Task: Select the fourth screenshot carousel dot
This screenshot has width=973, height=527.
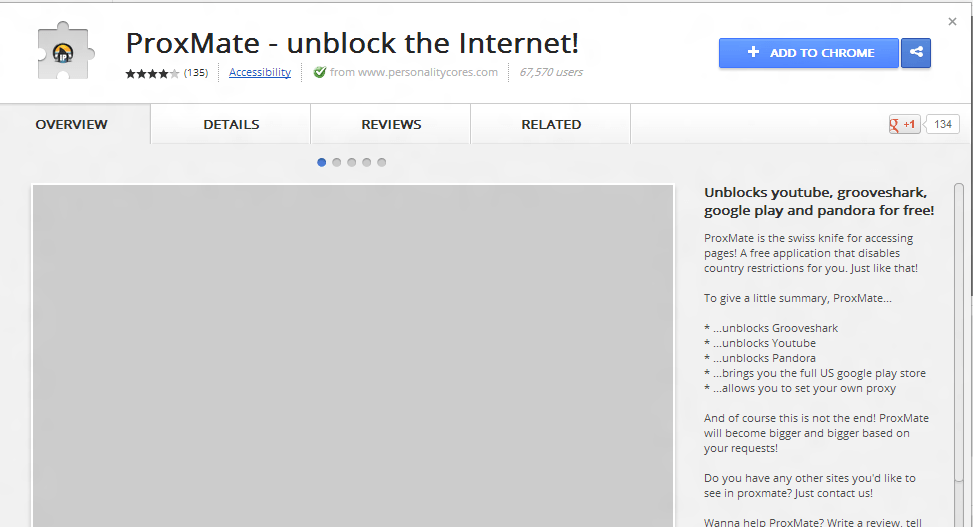Action: click(367, 163)
